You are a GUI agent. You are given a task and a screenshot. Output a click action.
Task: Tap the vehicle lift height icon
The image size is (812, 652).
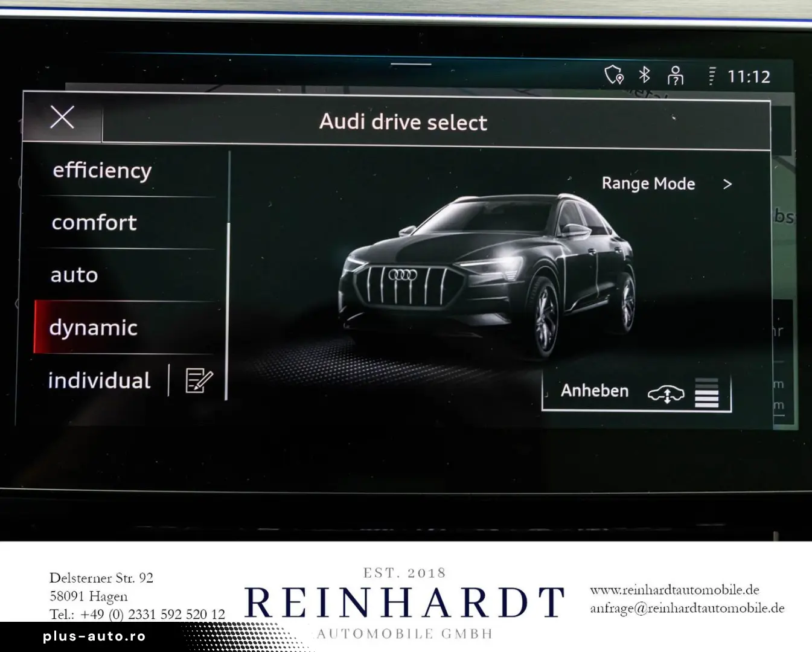coord(666,394)
